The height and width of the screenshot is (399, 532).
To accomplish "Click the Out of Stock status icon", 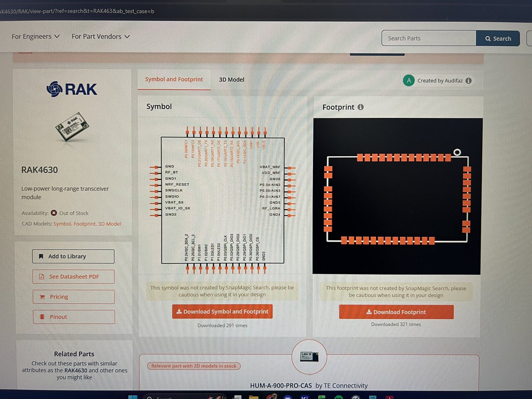I will click(x=54, y=213).
